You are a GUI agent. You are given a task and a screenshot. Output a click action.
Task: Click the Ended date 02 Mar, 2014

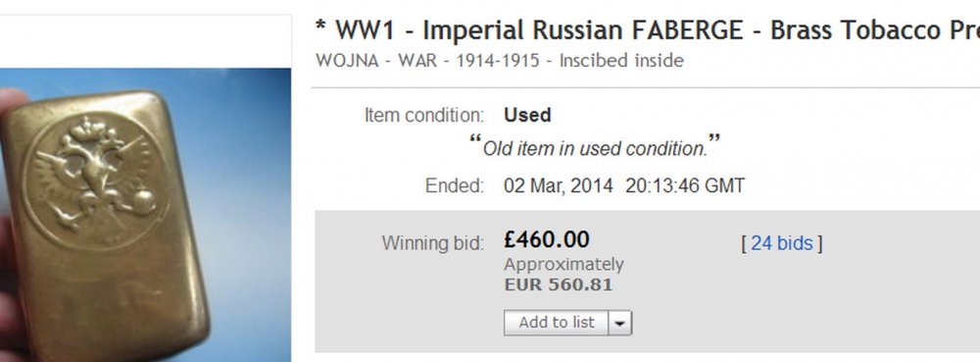[559, 186]
